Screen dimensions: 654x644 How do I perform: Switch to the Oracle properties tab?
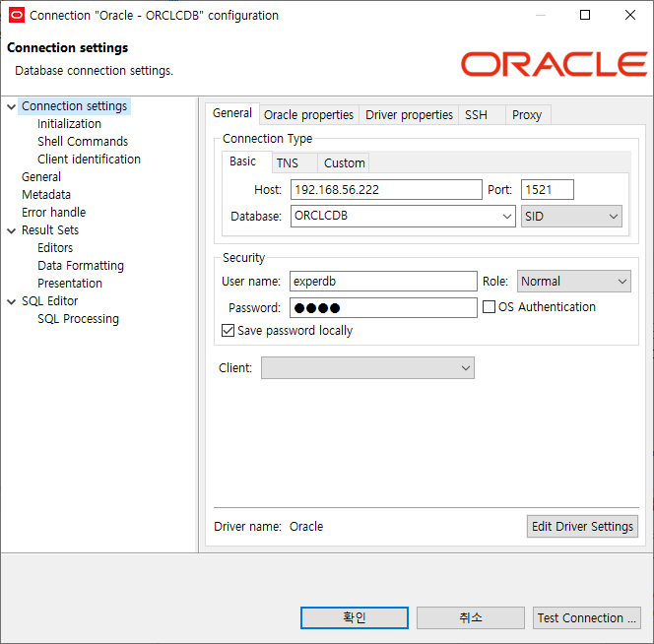click(308, 114)
